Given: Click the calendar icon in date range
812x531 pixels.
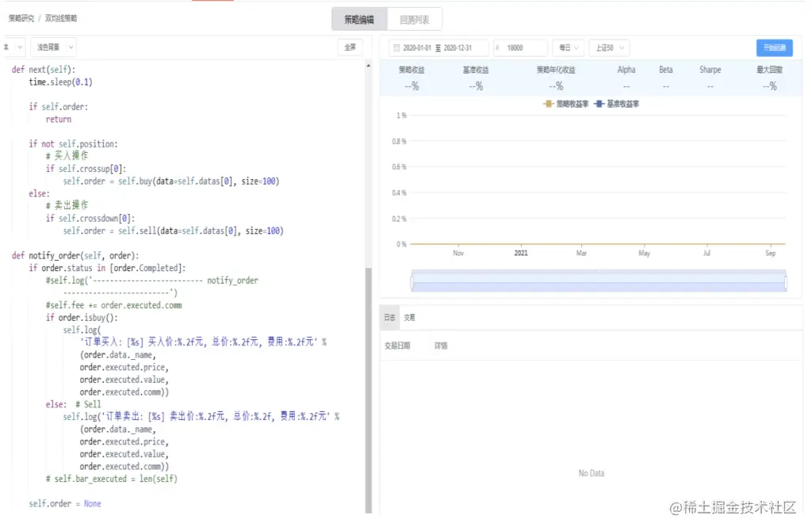Looking at the screenshot, I should coord(396,48).
